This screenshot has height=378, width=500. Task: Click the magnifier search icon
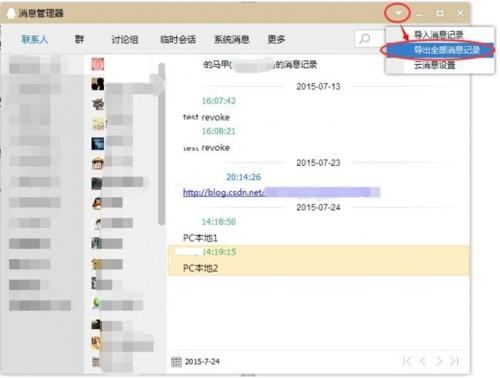365,39
